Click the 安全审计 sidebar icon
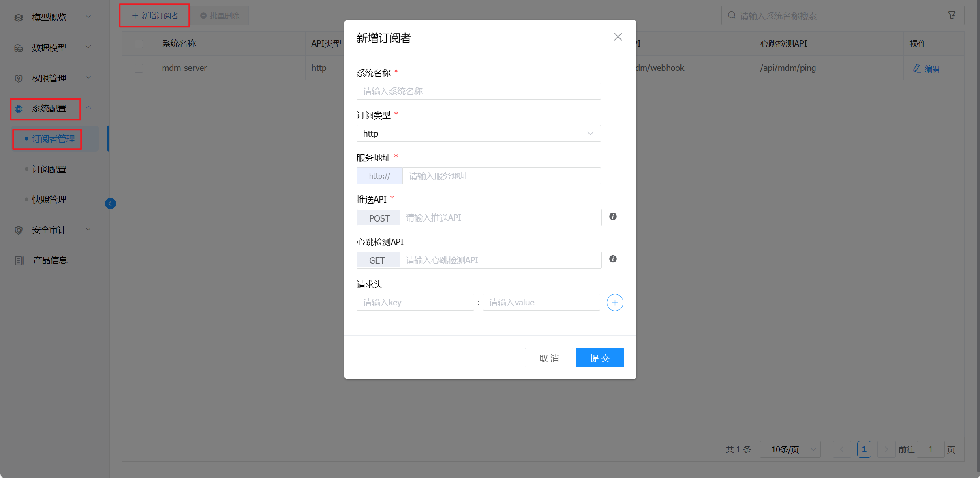 pos(19,230)
